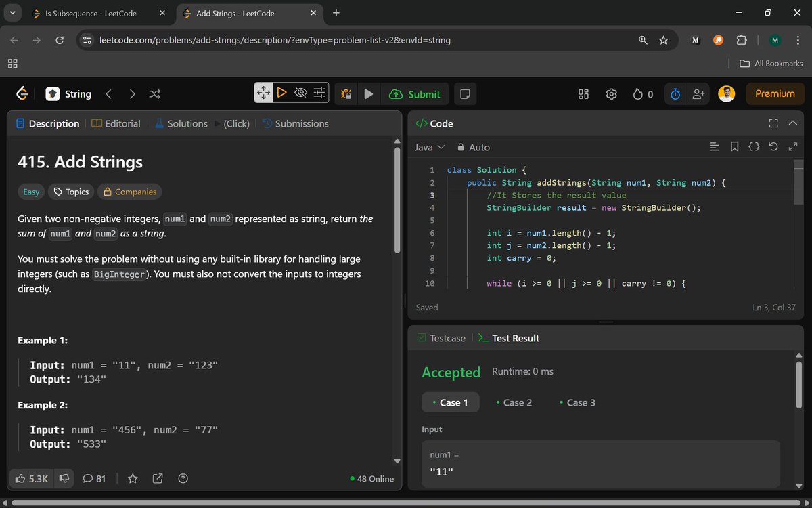The width and height of the screenshot is (812, 508).
Task: Maximize the Code panel fullscreen icon
Action: (773, 123)
